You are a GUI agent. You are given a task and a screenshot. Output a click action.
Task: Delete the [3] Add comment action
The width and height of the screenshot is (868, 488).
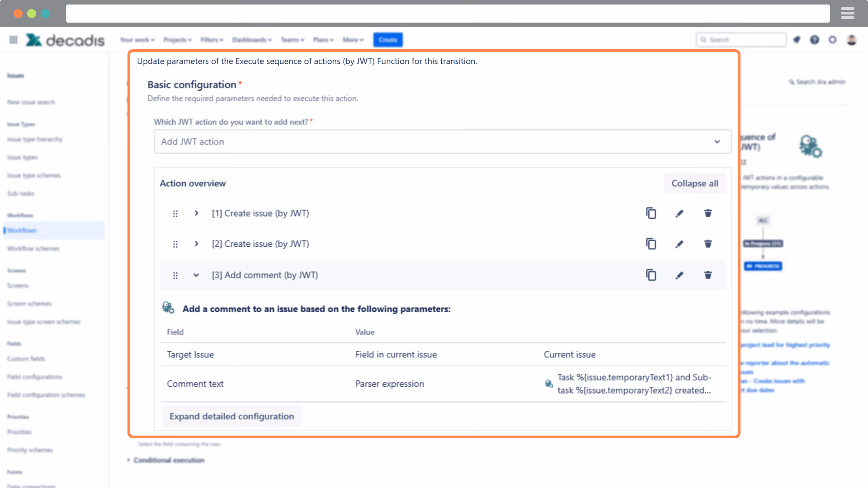pos(708,275)
